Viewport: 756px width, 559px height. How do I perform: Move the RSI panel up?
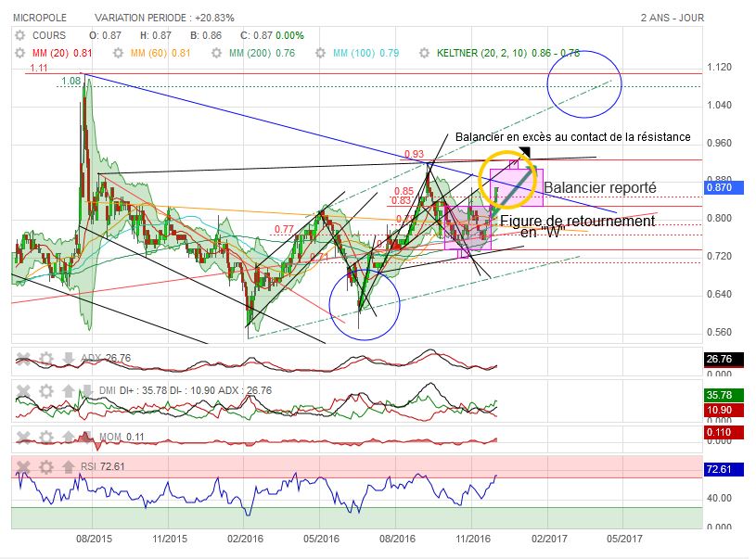pos(68,467)
